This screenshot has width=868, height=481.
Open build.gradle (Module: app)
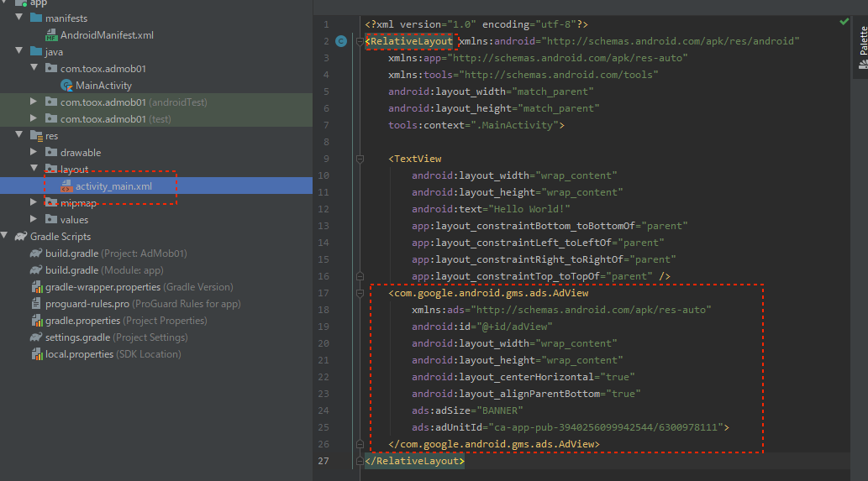click(104, 269)
